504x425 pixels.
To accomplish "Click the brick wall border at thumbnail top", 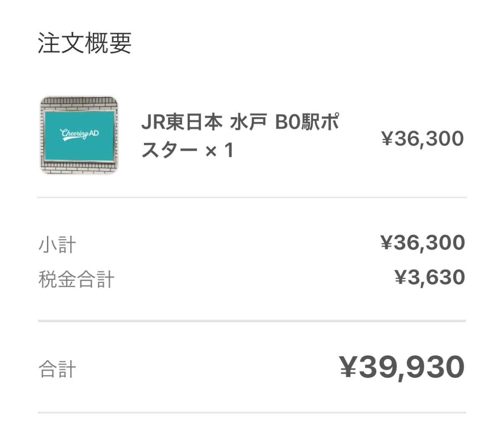I will pyautogui.click(x=79, y=103).
